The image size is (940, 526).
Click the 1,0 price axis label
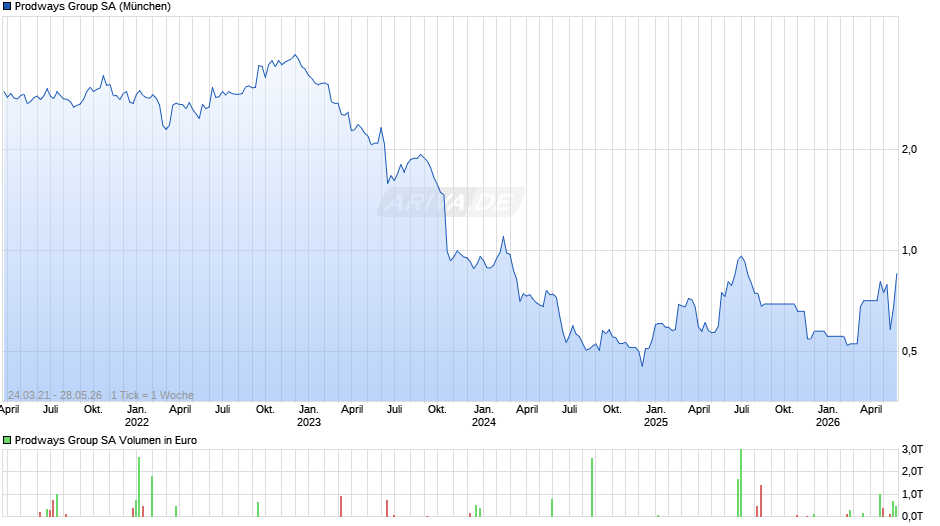coord(910,251)
